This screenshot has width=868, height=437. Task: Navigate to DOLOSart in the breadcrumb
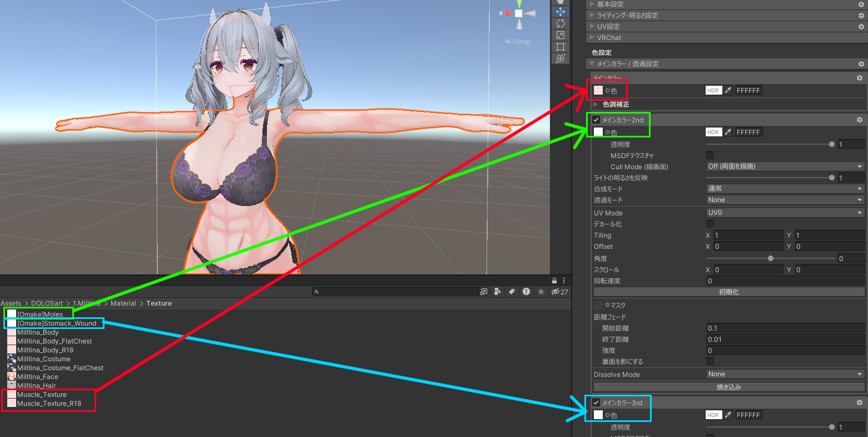tap(47, 303)
